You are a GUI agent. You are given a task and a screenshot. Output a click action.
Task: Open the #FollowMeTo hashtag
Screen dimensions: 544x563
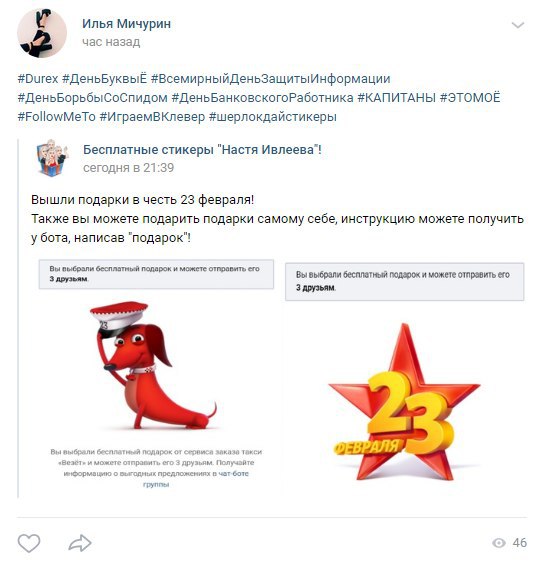pyautogui.click(x=56, y=117)
